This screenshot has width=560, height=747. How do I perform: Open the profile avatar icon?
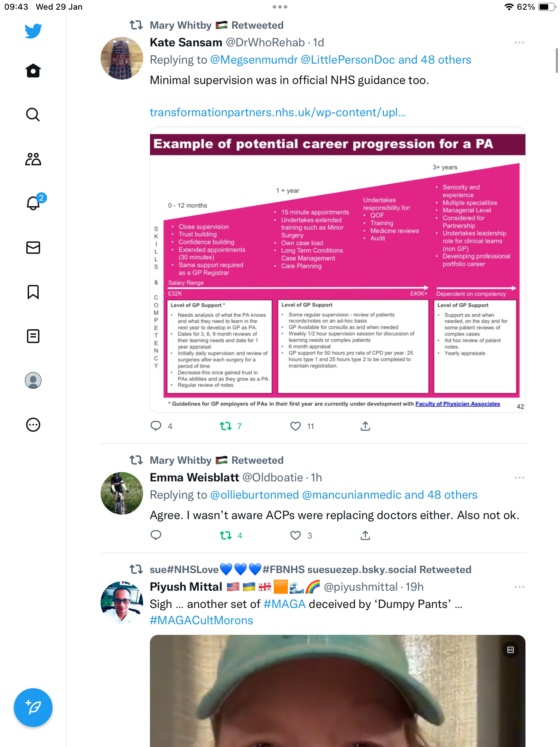pyautogui.click(x=33, y=380)
